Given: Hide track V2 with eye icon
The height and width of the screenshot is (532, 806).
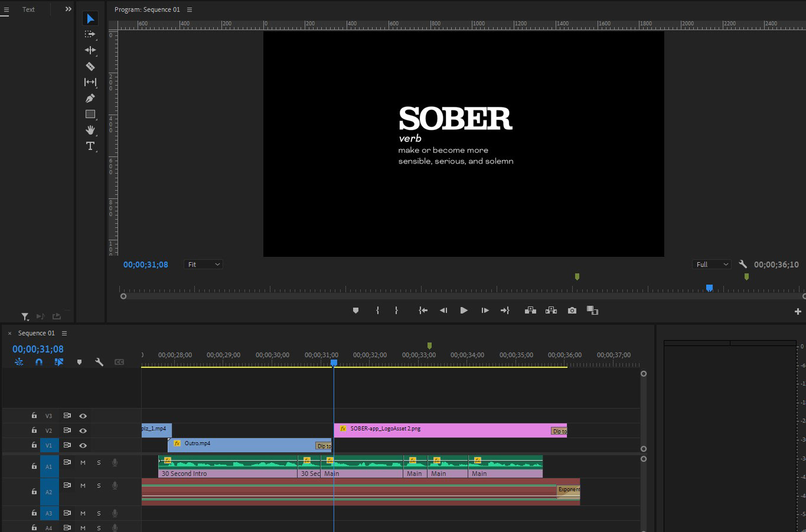Looking at the screenshot, I should 83,430.
